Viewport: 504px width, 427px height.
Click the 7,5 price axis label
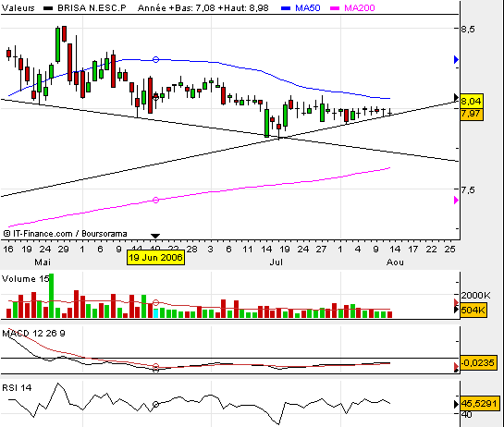[x=468, y=189]
